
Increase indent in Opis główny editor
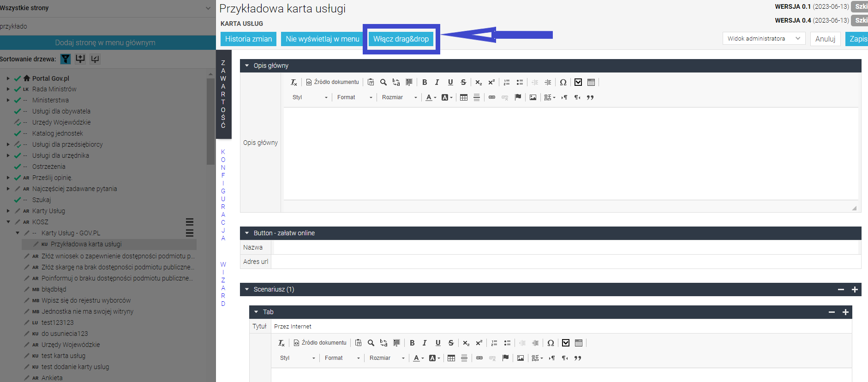[x=548, y=82]
